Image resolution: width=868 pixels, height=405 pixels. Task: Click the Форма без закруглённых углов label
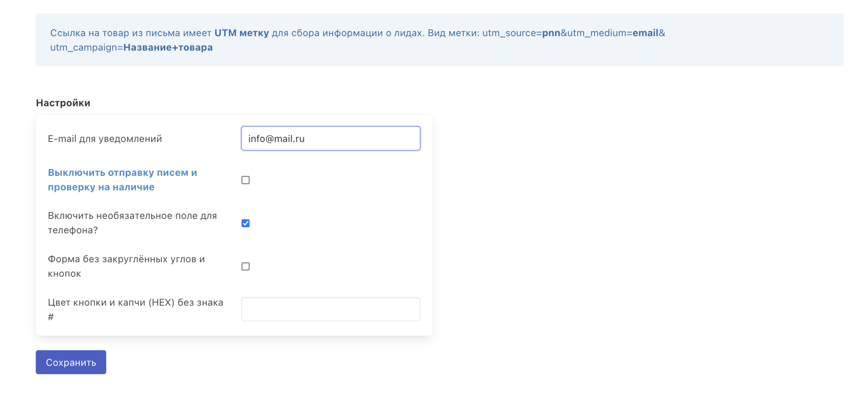coord(126,266)
